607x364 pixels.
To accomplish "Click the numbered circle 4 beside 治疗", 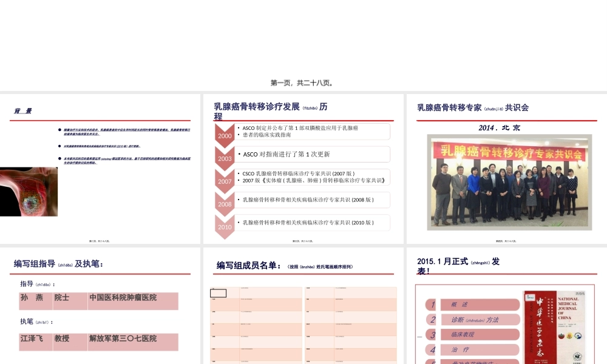I will coord(432,350).
